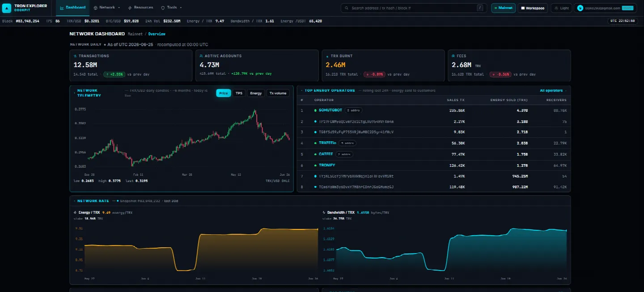The height and width of the screenshot is (292, 644).
Task: Open the user account dropdown
Action: click(x=606, y=8)
